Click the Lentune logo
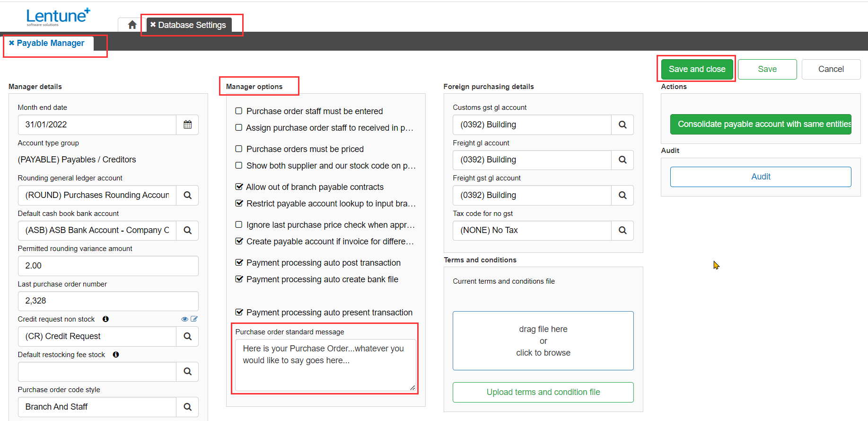868x421 pixels. click(58, 17)
